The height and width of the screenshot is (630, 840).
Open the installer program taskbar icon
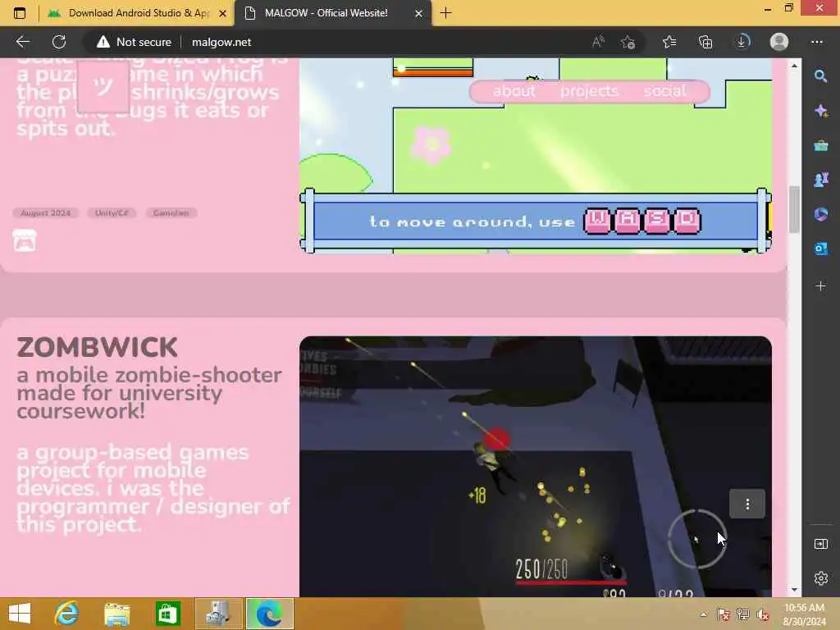coord(218,614)
